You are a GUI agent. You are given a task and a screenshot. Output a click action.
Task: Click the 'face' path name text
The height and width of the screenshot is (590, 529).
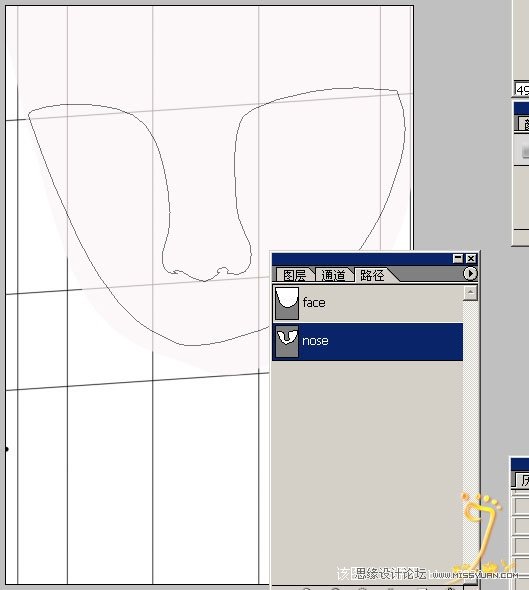point(314,303)
